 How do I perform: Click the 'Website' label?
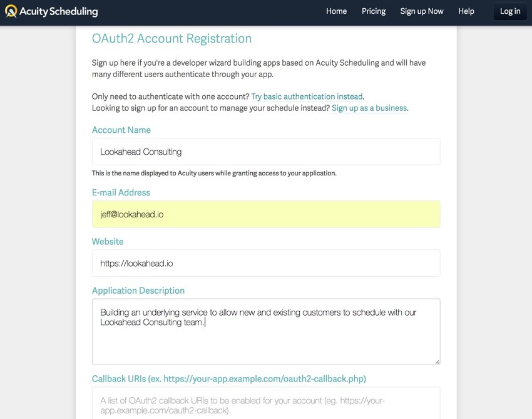108,241
